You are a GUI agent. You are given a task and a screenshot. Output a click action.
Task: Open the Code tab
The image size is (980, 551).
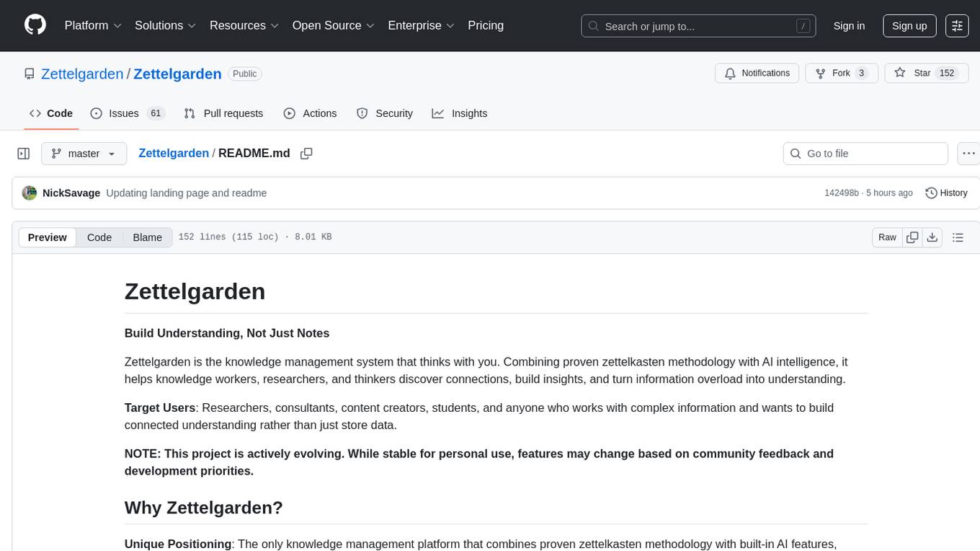click(51, 113)
